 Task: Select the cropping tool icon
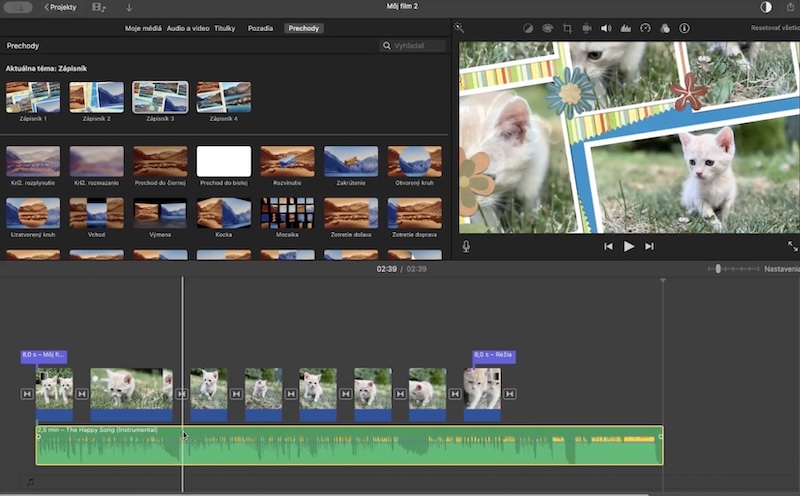tap(567, 29)
